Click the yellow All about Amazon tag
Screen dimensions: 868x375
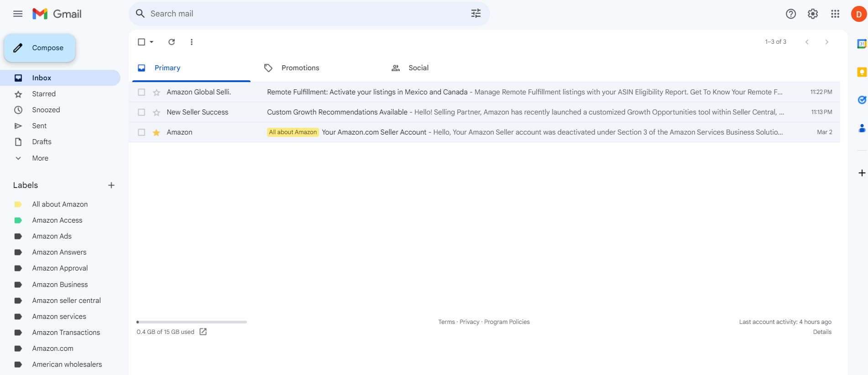point(293,132)
